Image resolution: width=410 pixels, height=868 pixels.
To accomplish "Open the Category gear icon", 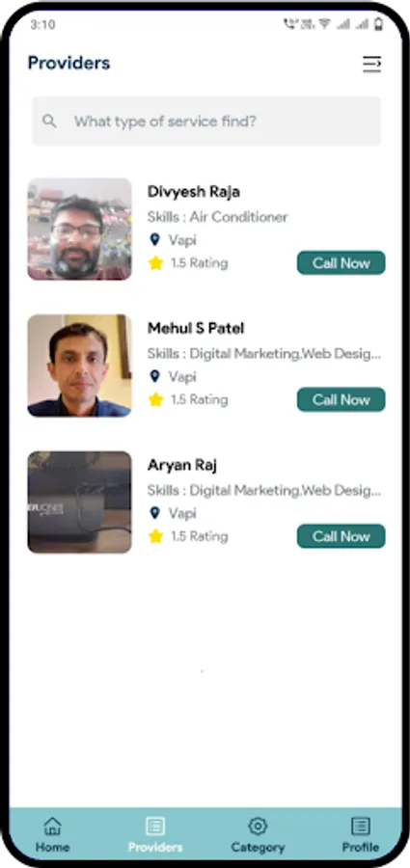I will pos(258,827).
